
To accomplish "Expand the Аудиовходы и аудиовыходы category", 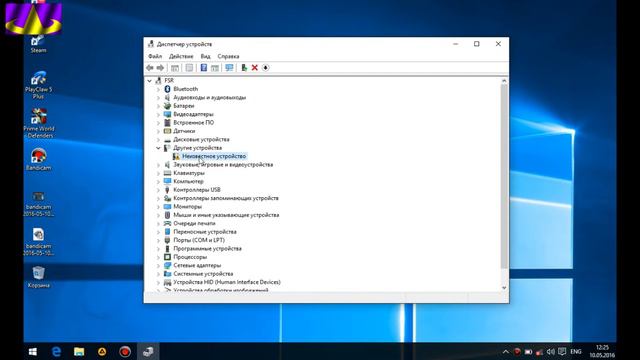I will (x=158, y=98).
